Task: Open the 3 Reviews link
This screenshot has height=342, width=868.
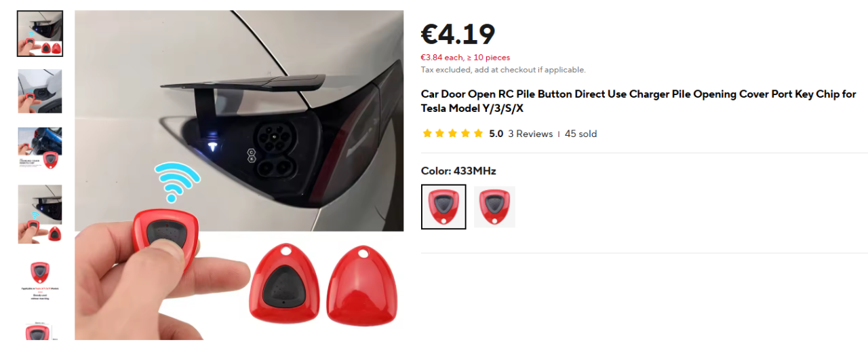Action: 530,134
